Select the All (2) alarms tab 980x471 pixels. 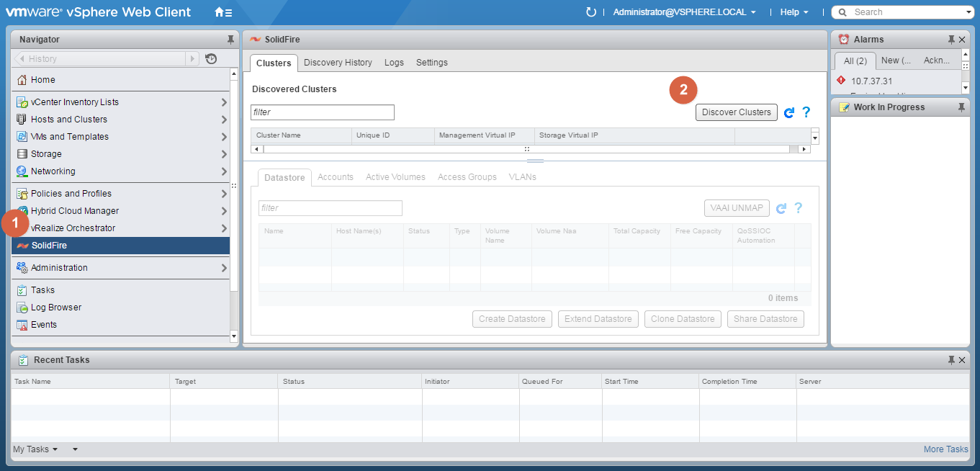(855, 61)
